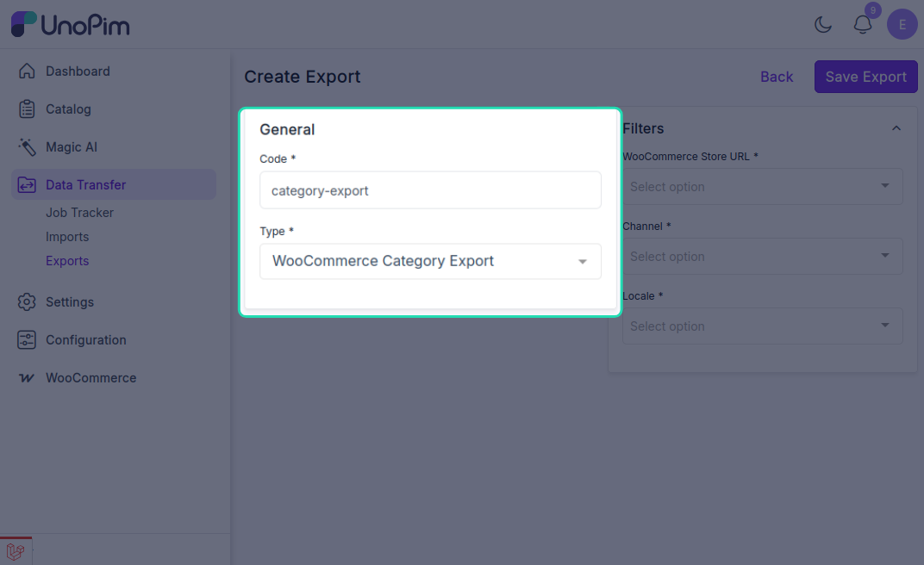Screen dimensions: 924x565
Task: Open the Channel select dropdown
Action: pos(763,256)
